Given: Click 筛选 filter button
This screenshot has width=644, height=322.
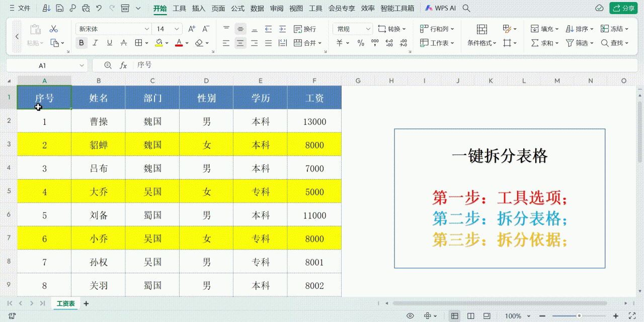Looking at the screenshot, I should [x=580, y=43].
